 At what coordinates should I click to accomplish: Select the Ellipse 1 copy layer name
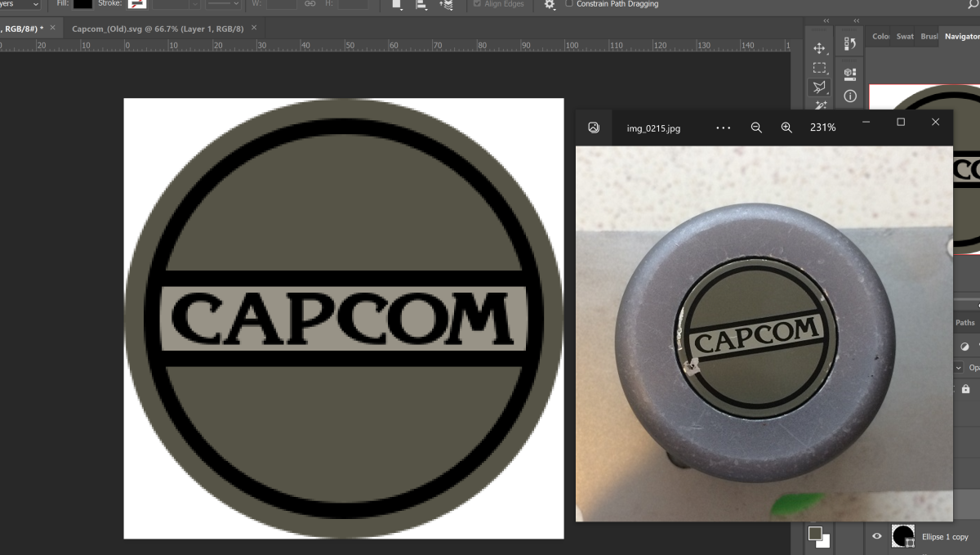click(945, 537)
